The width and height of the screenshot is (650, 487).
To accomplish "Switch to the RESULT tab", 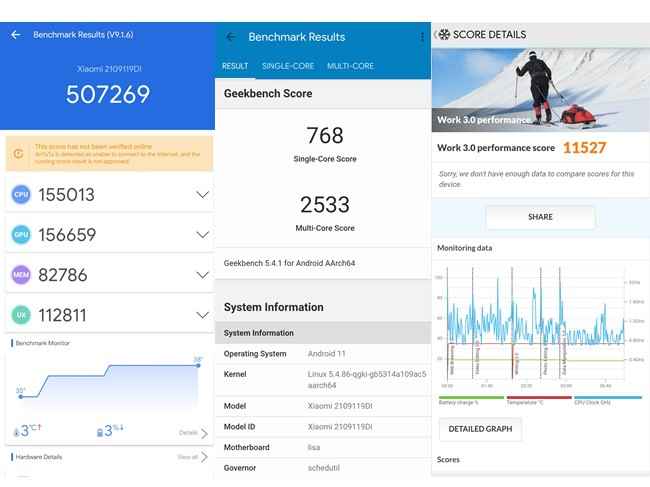I will pyautogui.click(x=235, y=66).
